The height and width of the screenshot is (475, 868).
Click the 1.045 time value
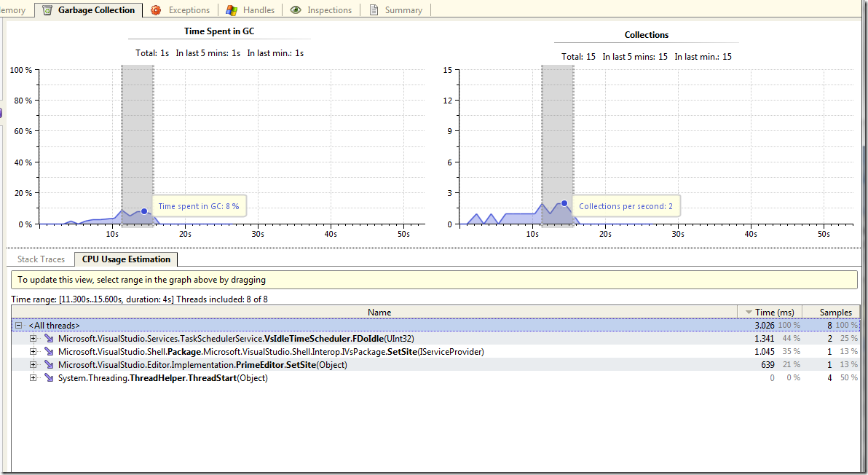click(765, 352)
